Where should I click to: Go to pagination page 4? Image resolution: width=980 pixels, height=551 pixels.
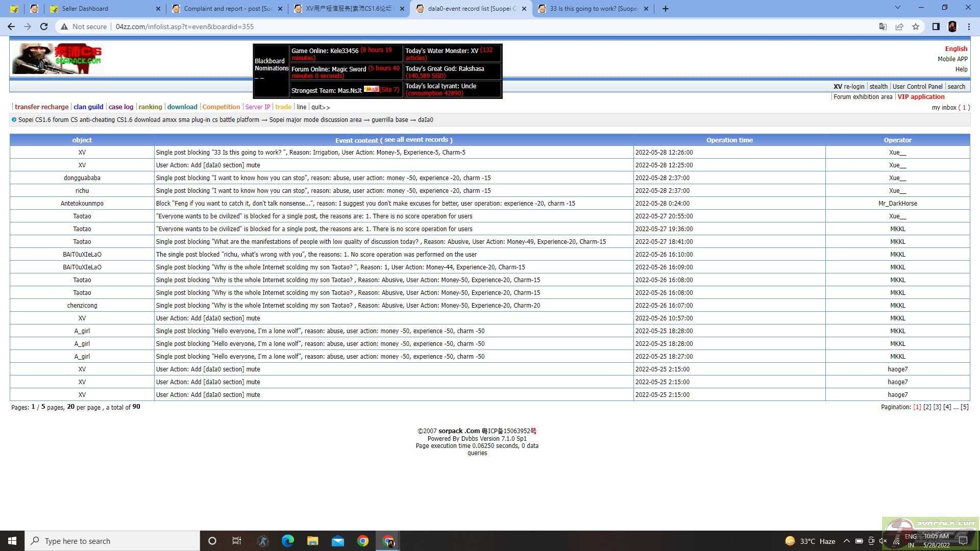tap(947, 407)
